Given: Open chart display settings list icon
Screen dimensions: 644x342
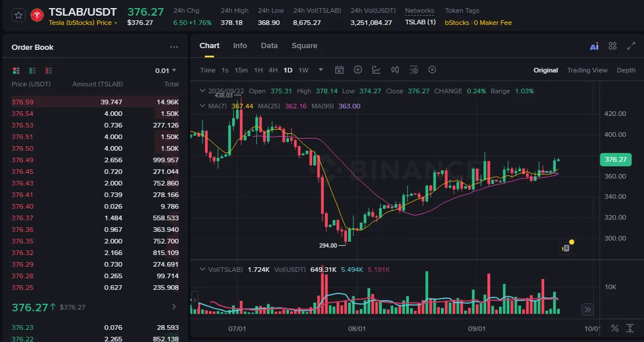Looking at the screenshot, I should tap(414, 70).
